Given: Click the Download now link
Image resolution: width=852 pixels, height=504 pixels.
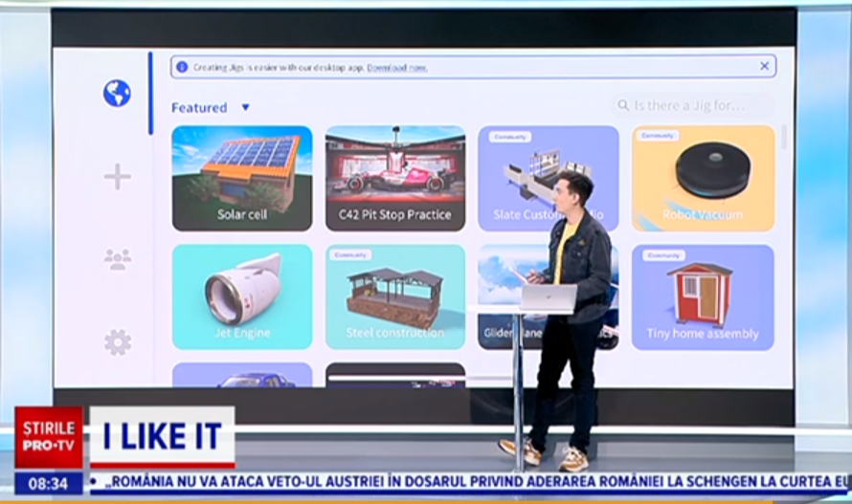Looking at the screenshot, I should (396, 68).
